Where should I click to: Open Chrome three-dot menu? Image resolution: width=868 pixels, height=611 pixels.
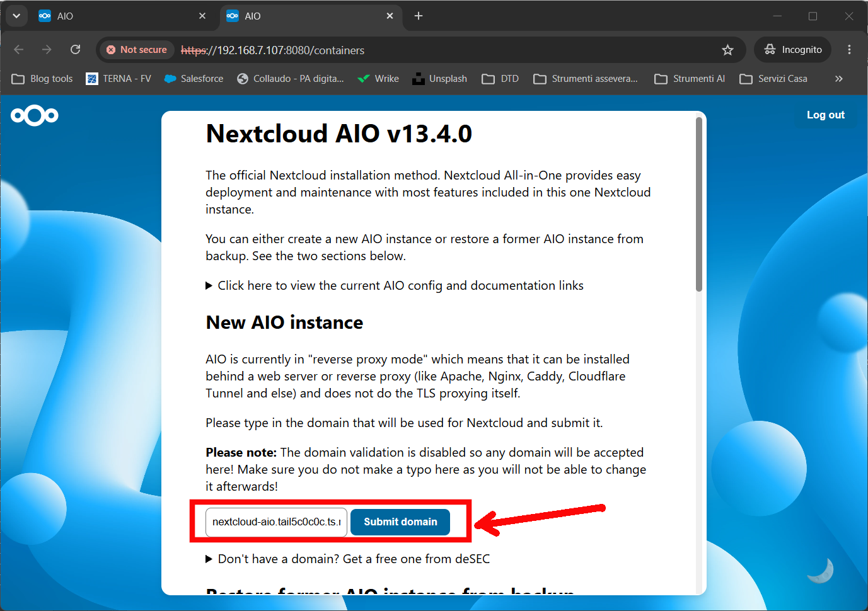[849, 50]
